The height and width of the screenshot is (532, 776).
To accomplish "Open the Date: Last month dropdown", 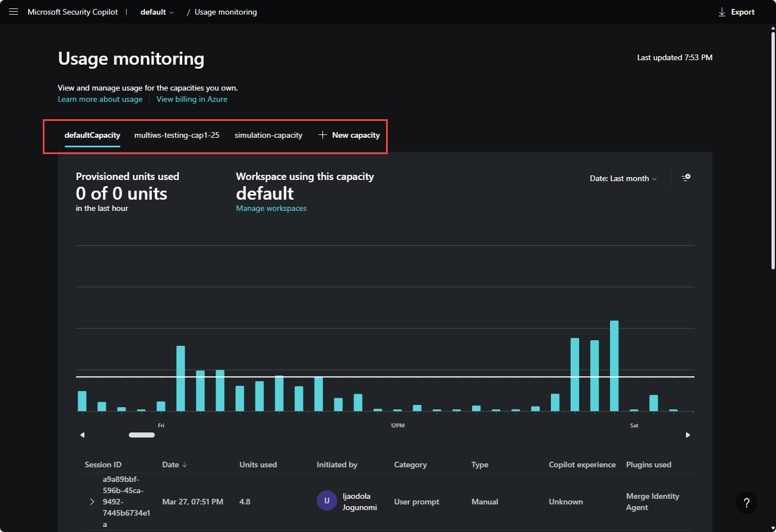I will click(x=623, y=178).
